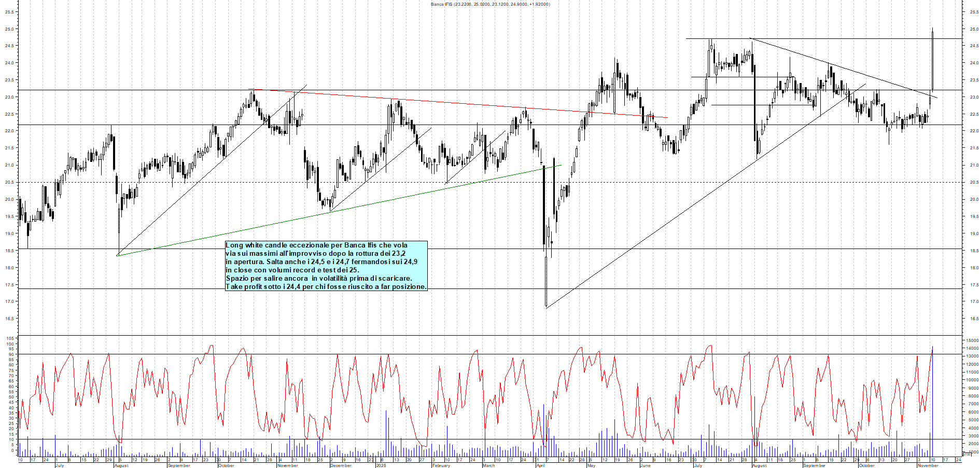Select the July month label

(59, 465)
